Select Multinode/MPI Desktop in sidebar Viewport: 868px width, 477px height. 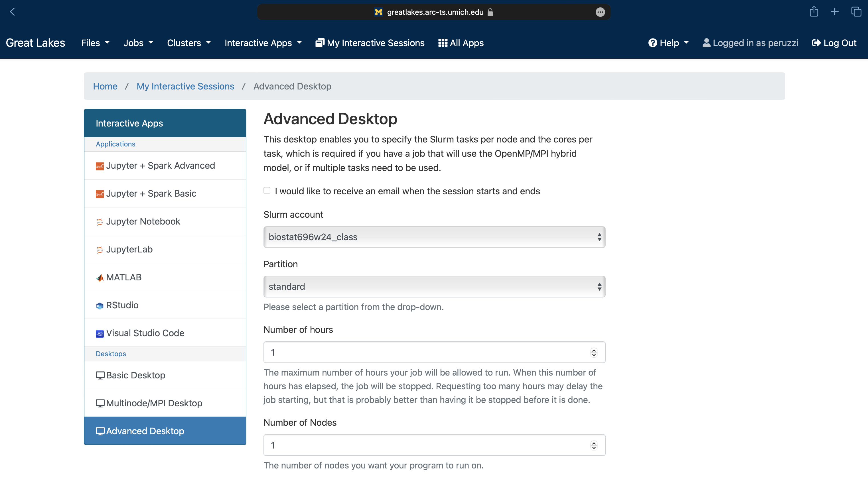point(154,403)
